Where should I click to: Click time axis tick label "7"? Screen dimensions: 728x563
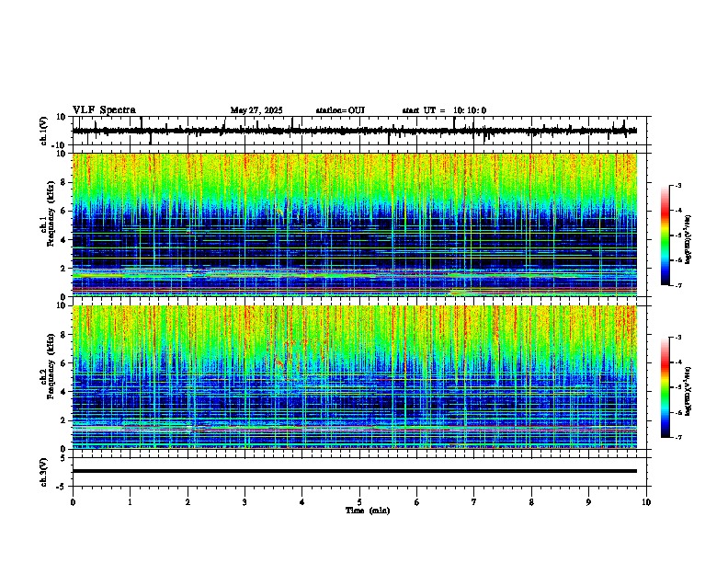[474, 502]
